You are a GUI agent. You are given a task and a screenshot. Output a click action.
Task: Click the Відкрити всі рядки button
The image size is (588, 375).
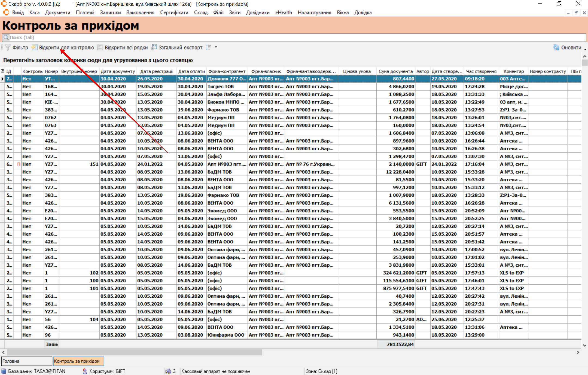coord(126,47)
